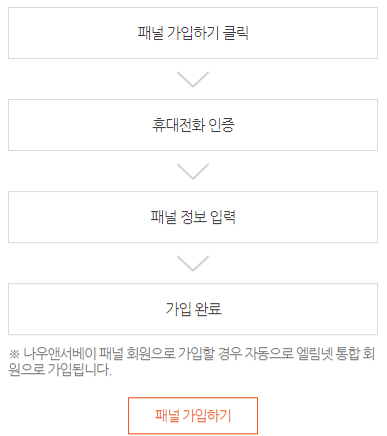
Task: Click the down chevron below 패널 정보 입력
Action: 193,263
